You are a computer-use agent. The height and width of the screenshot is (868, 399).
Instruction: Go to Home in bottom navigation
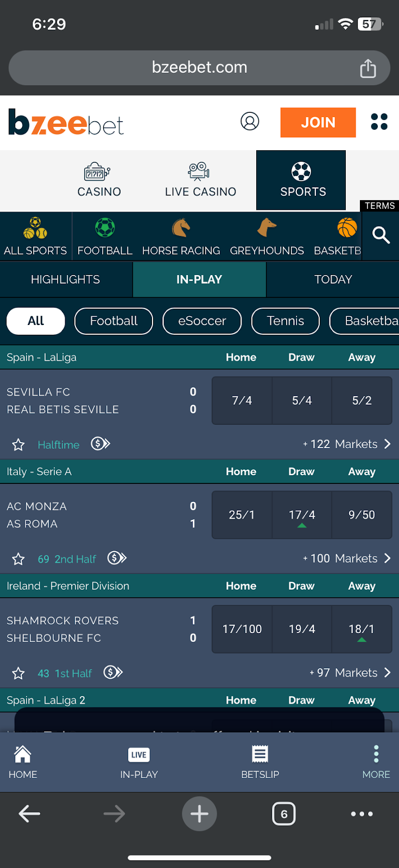pyautogui.click(x=23, y=762)
